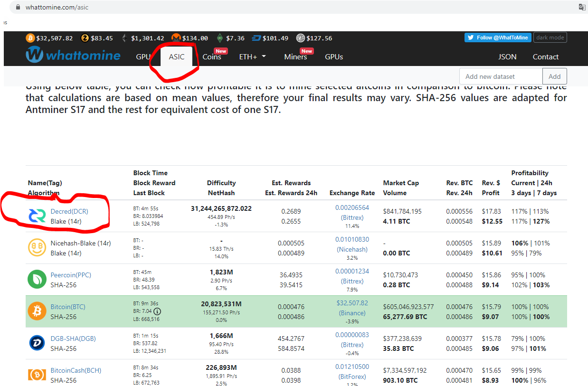The image size is (588, 386).
Task: Click the Decred coin logo icon
Action: [x=37, y=216]
